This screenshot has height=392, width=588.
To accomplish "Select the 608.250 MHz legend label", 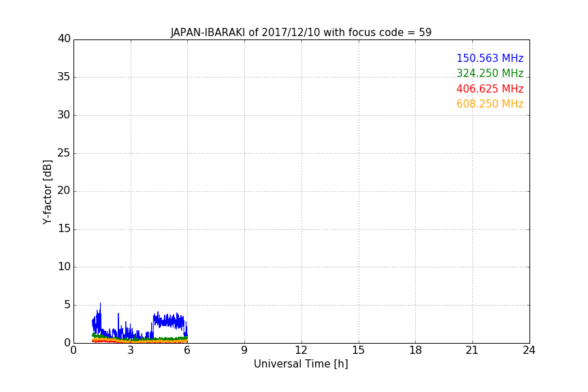I will click(490, 104).
